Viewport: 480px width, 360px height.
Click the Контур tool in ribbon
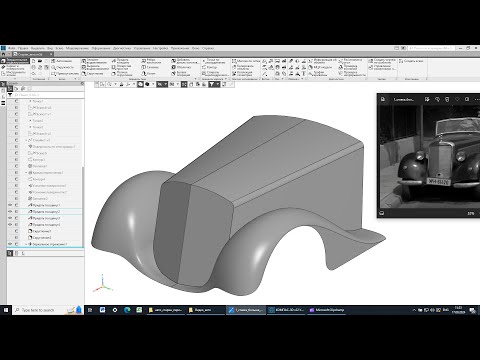pyautogui.click(x=210, y=67)
